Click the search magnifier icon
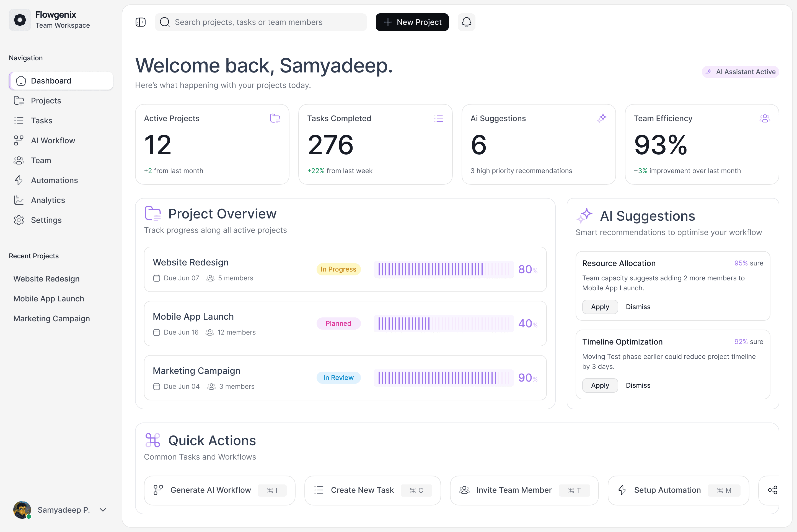This screenshot has width=797, height=532. pos(165,22)
